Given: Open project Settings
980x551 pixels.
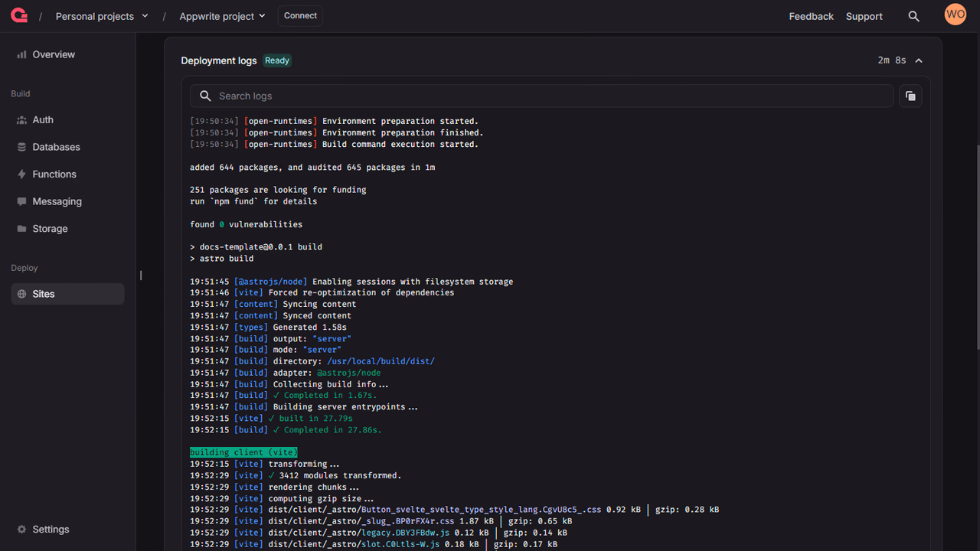Looking at the screenshot, I should 67,530.
